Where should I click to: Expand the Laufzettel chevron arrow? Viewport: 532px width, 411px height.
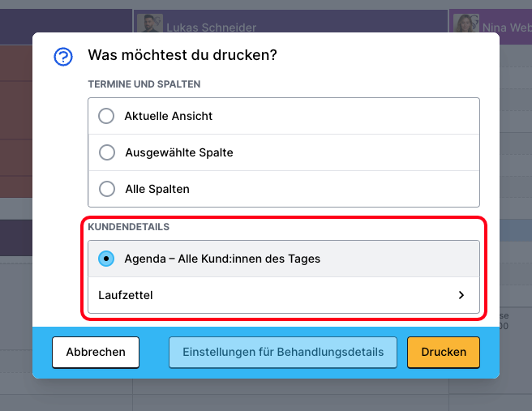point(461,296)
